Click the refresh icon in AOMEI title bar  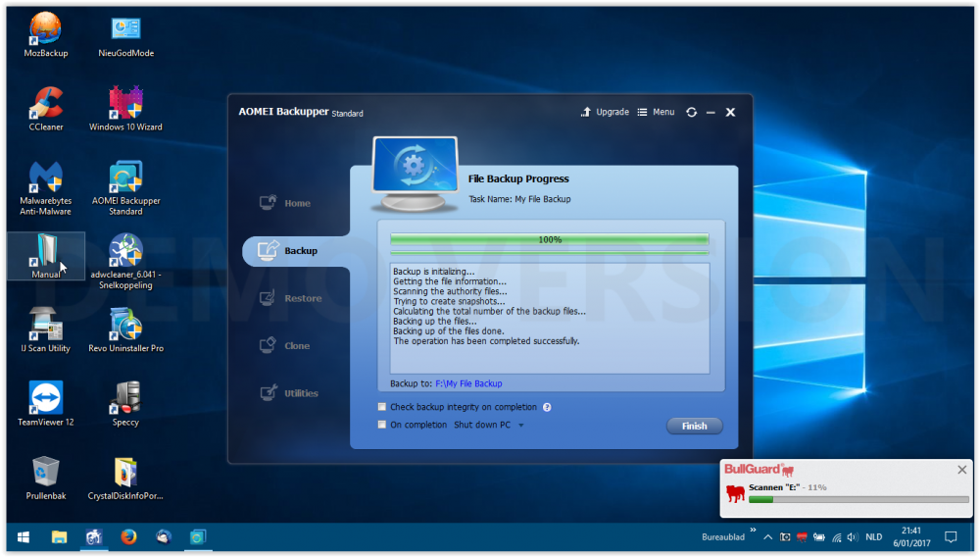(691, 113)
